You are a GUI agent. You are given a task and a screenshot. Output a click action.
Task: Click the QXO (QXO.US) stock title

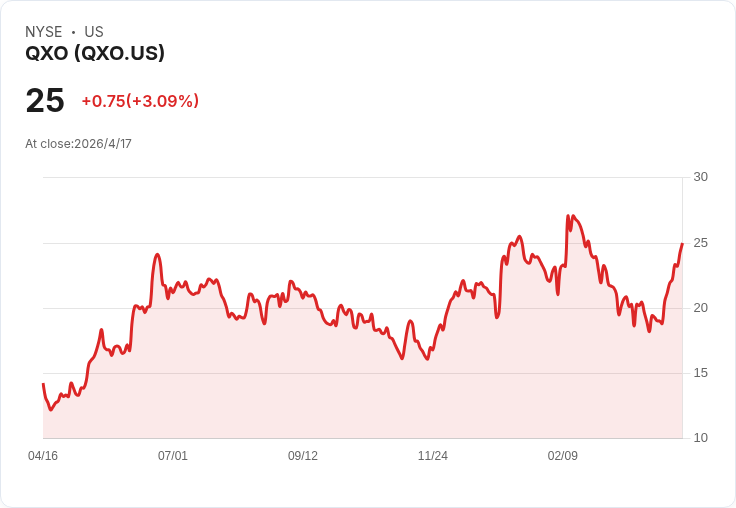pyautogui.click(x=95, y=53)
